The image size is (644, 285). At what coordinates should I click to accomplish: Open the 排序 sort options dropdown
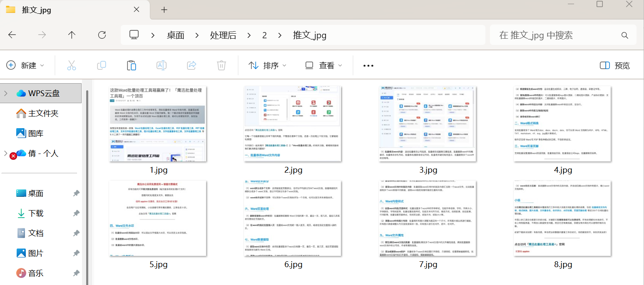(x=267, y=65)
